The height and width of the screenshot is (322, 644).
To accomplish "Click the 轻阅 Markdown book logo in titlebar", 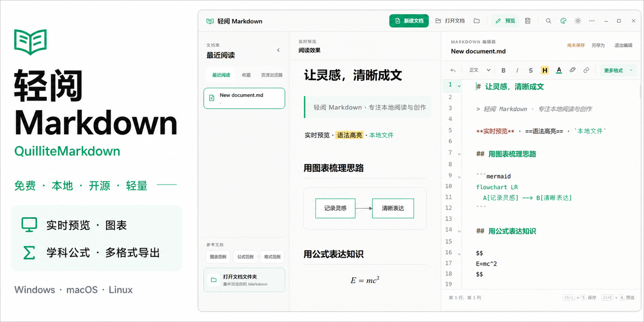I will point(210,21).
